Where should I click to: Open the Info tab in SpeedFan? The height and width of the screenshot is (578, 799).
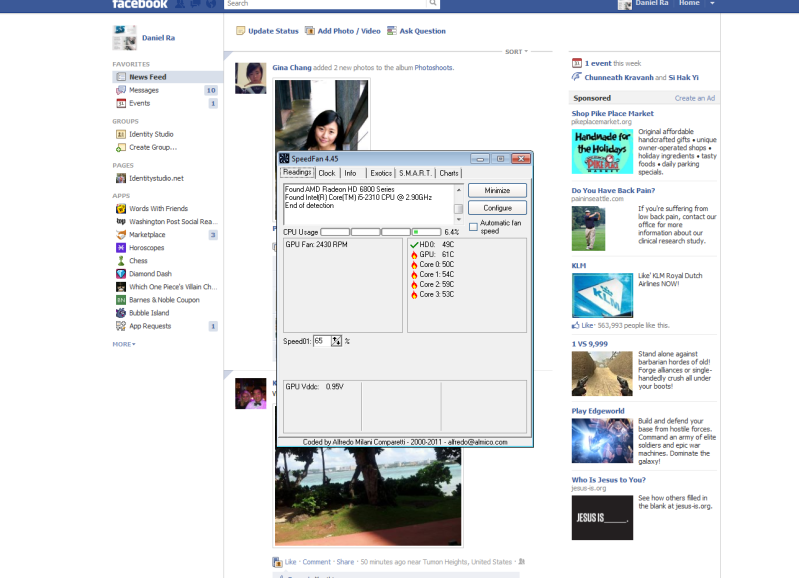pyautogui.click(x=350, y=173)
